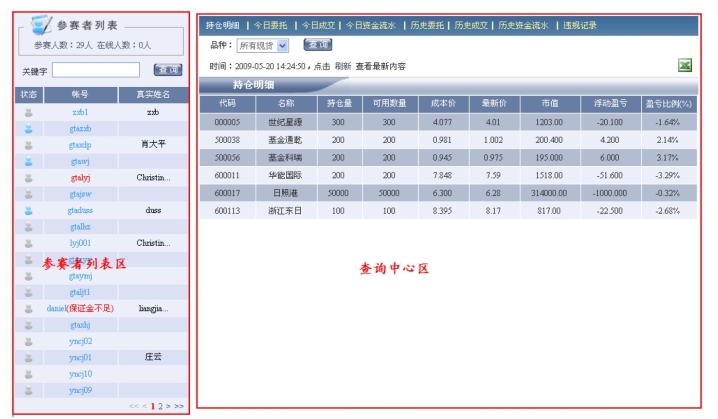
Task: Select profit value -1000.000 cell
Action: (610, 193)
